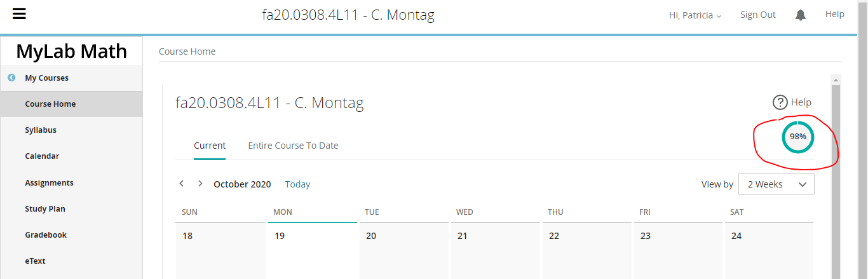Open the Gradebook sidebar item

46,235
